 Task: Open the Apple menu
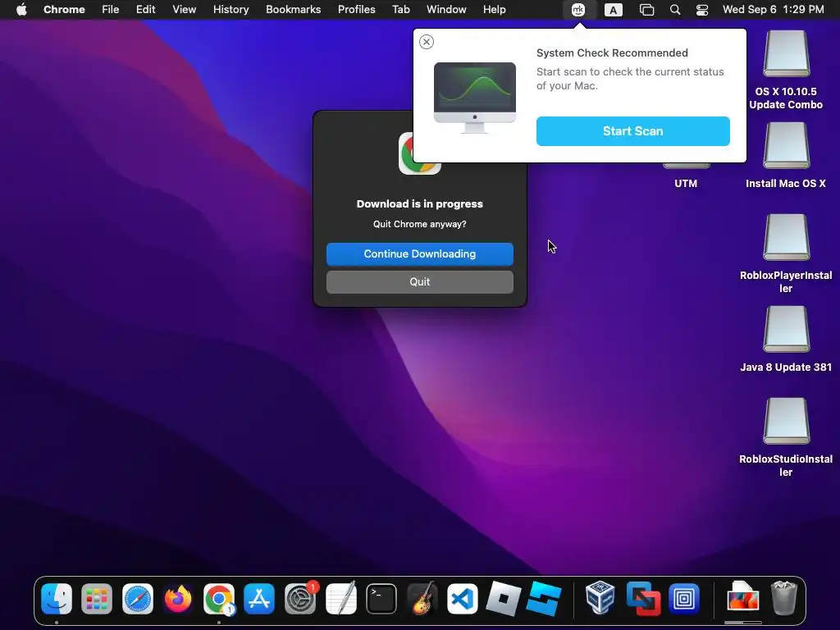[x=21, y=9]
